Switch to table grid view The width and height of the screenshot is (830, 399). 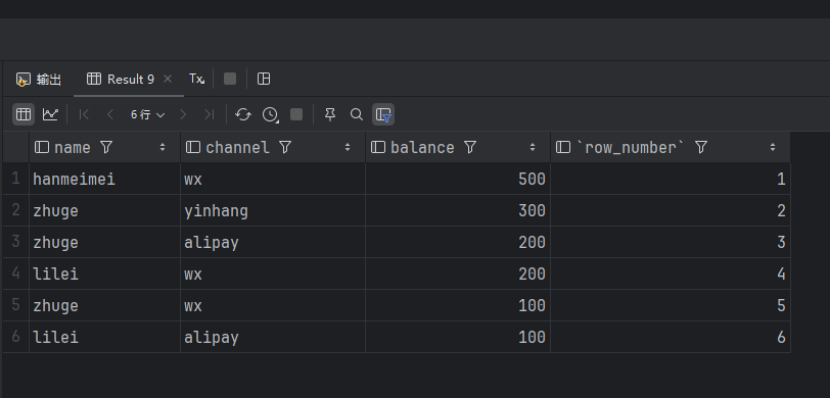click(23, 114)
